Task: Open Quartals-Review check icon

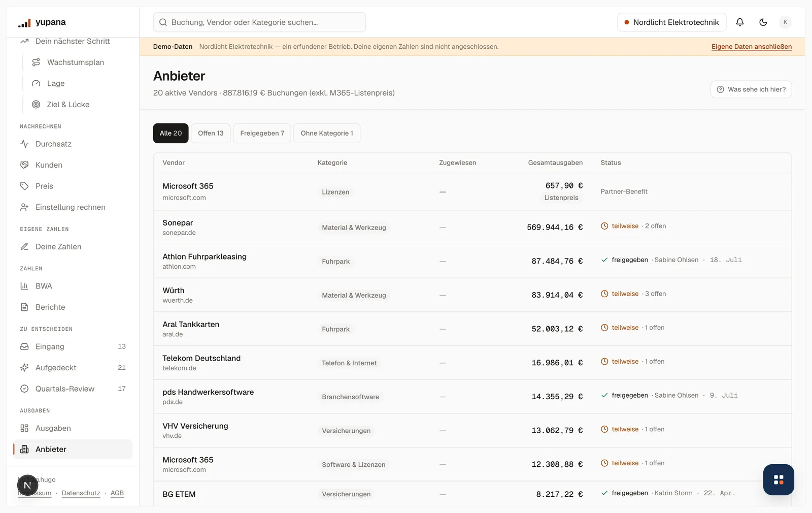Action: 24,389
